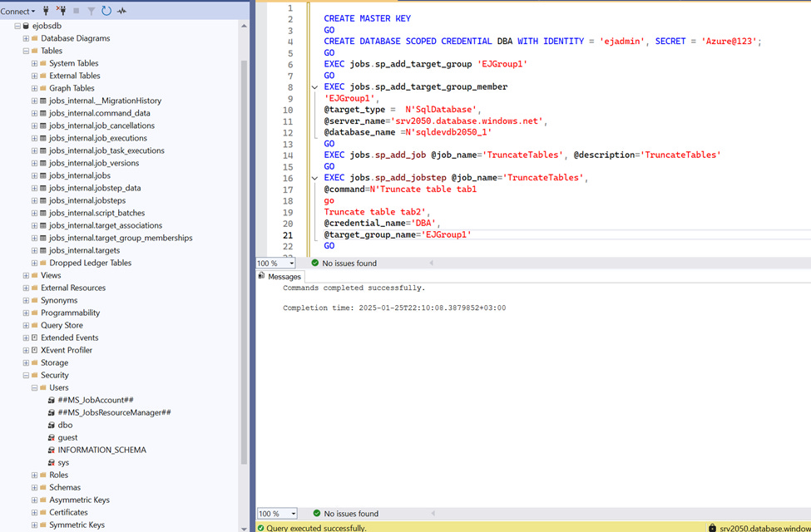Select the jobs_internal.script_batches table
The image size is (811, 532).
(97, 213)
